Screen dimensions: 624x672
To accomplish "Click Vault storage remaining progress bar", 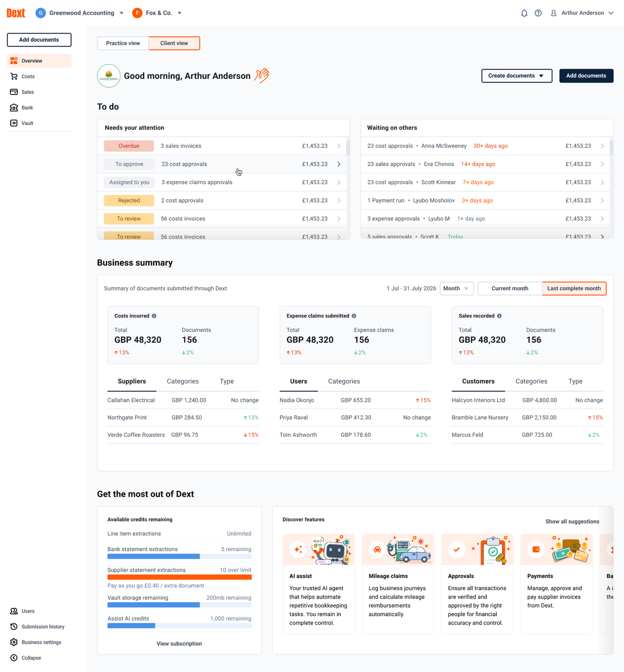I will (179, 605).
